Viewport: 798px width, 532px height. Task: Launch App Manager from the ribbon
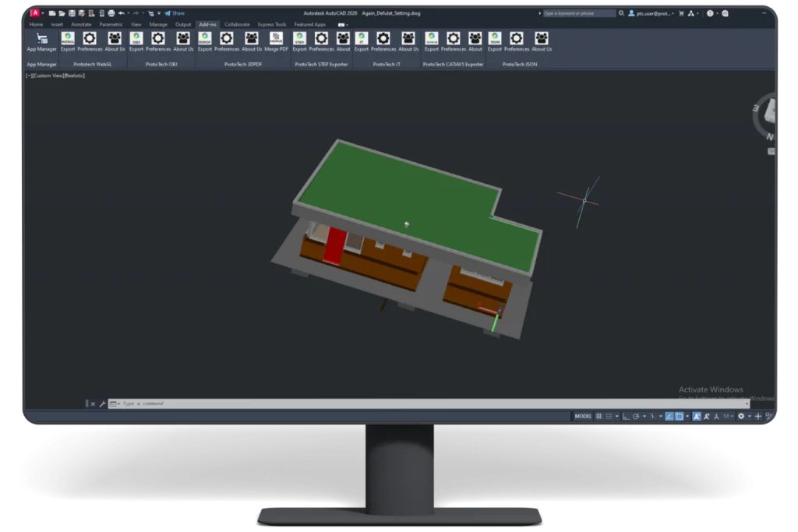pos(41,39)
